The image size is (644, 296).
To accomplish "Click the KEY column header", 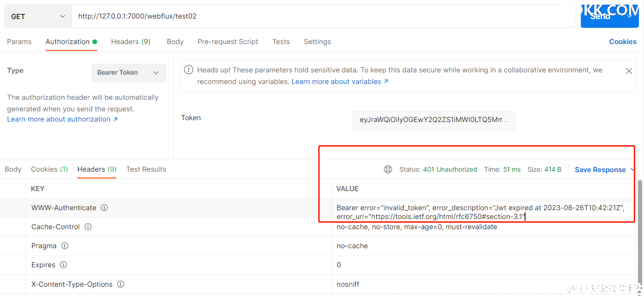I will pyautogui.click(x=38, y=189).
